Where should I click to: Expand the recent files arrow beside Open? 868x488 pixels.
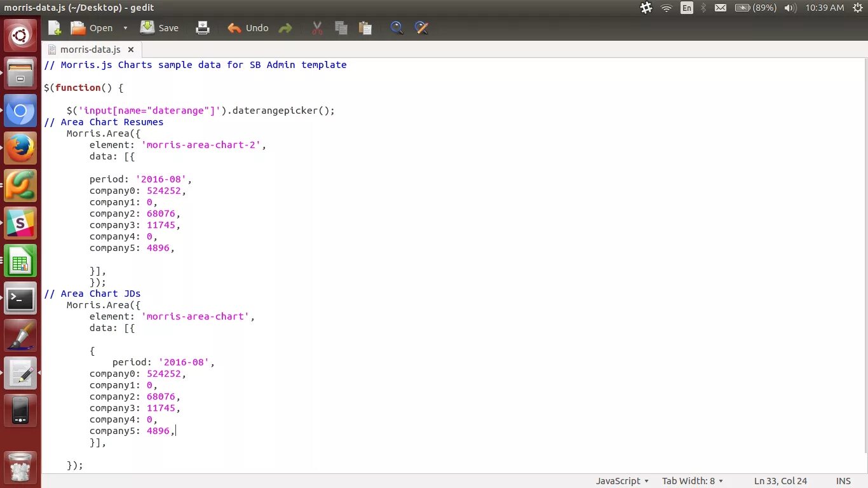[125, 28]
